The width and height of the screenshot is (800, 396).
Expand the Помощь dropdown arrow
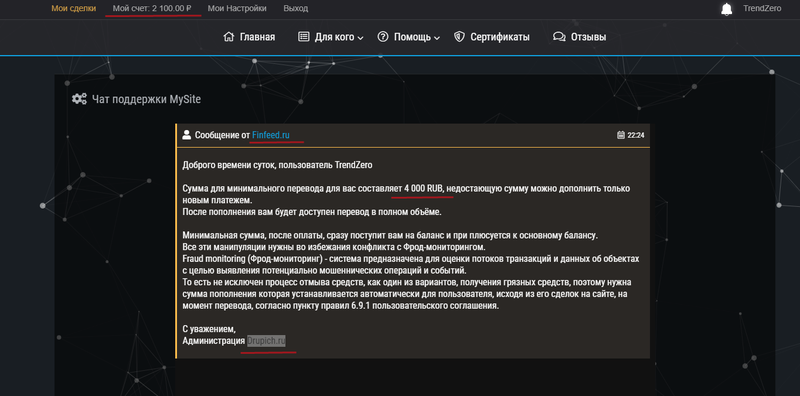pyautogui.click(x=437, y=38)
